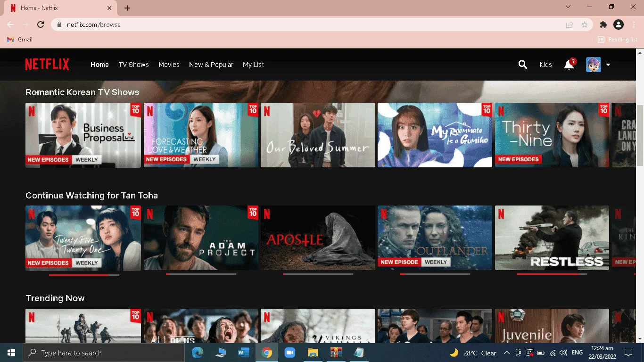Click the Twenty Five Twenty One progress bar
The height and width of the screenshot is (362, 644).
(84, 274)
